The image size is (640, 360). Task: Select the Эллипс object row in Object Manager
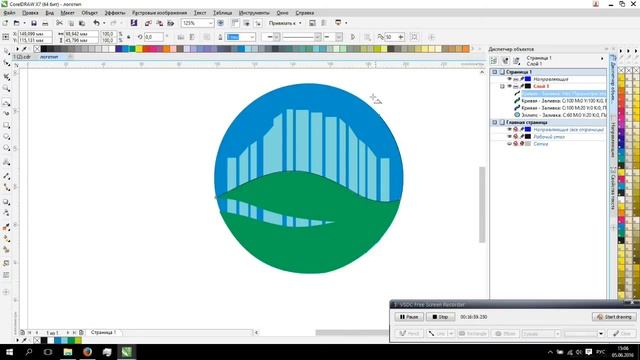[x=560, y=115]
